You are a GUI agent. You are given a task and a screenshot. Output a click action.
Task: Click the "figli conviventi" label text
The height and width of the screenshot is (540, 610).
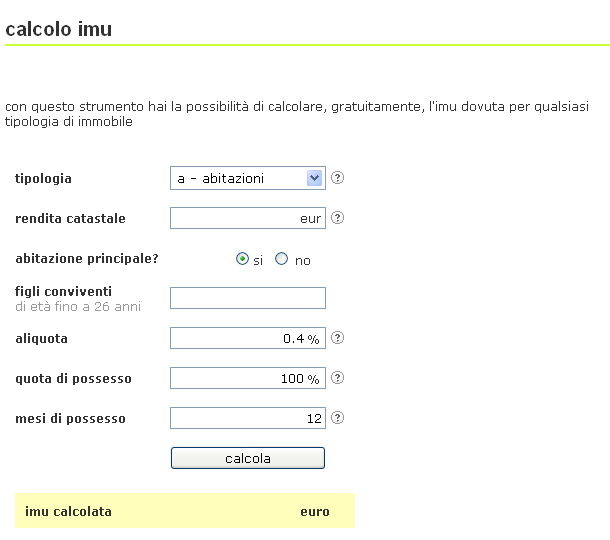click(x=63, y=292)
